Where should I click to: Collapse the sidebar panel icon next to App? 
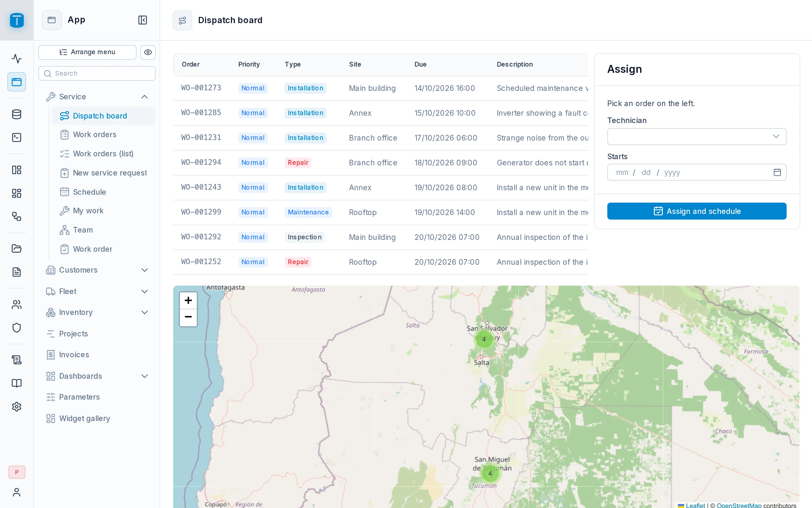(x=143, y=20)
